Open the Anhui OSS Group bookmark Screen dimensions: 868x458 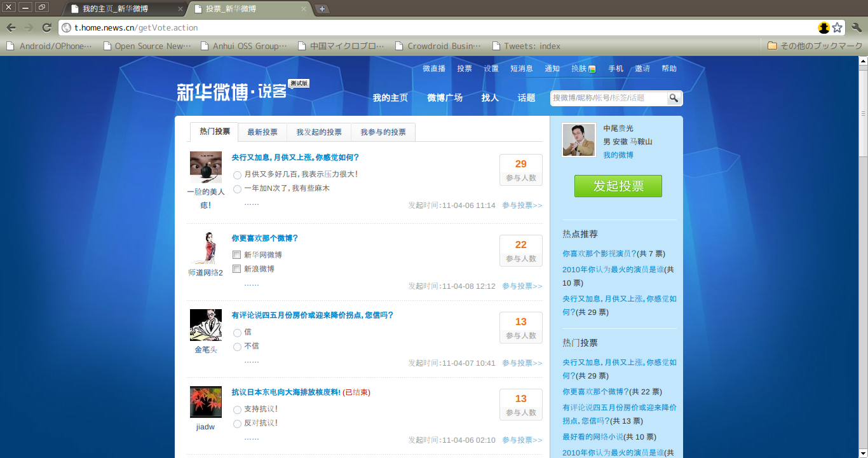point(244,46)
